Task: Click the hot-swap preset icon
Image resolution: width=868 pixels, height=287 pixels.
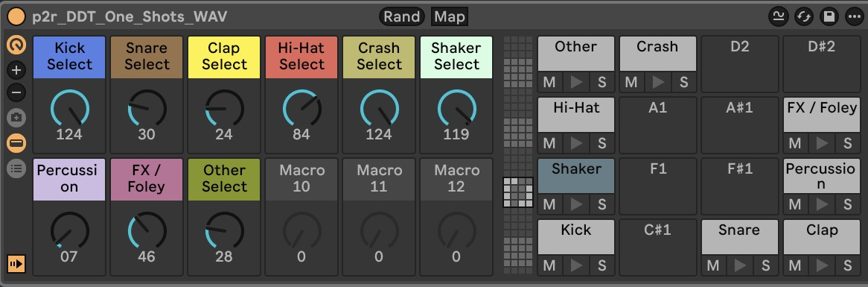Action: [x=804, y=16]
